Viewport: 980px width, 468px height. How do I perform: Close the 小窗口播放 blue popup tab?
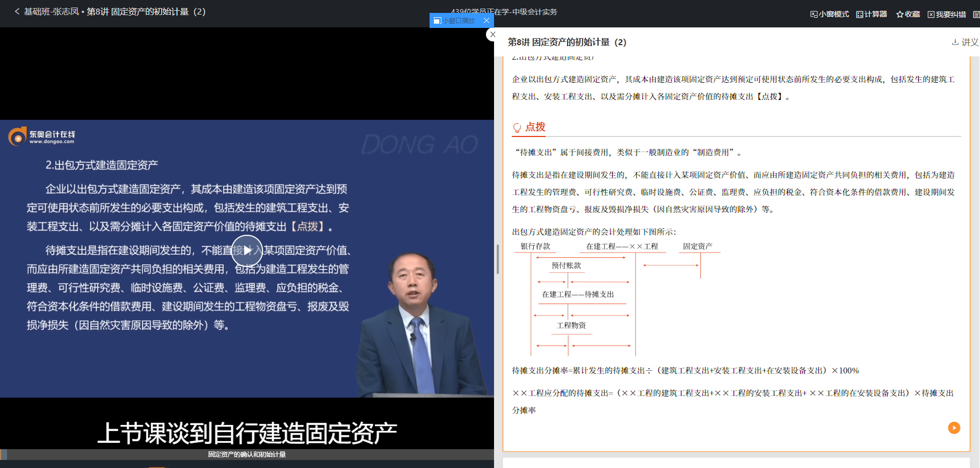pos(487,20)
